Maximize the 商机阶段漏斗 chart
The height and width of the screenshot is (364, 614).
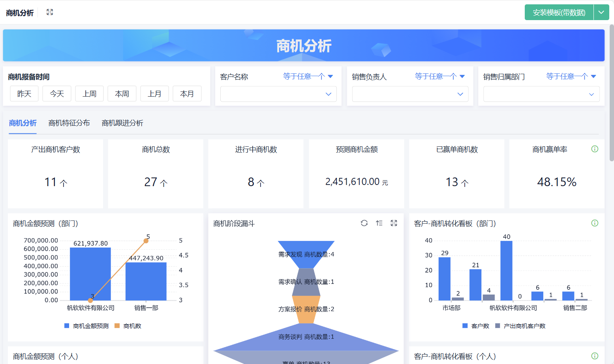point(394,223)
